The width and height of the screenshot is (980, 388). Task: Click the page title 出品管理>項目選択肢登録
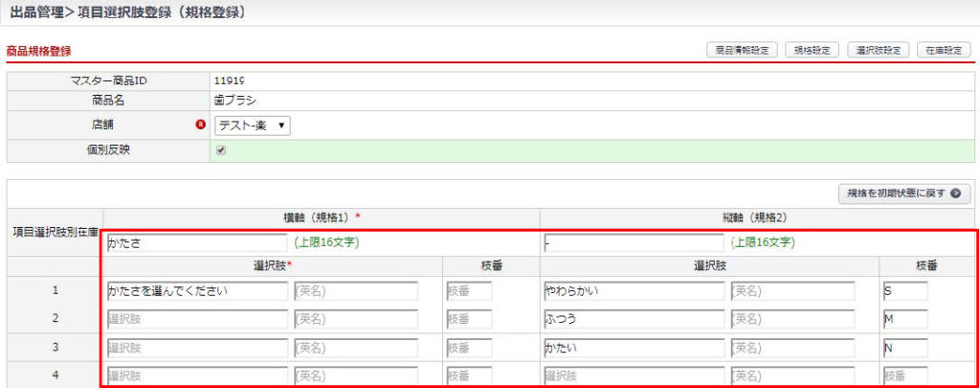(127, 12)
